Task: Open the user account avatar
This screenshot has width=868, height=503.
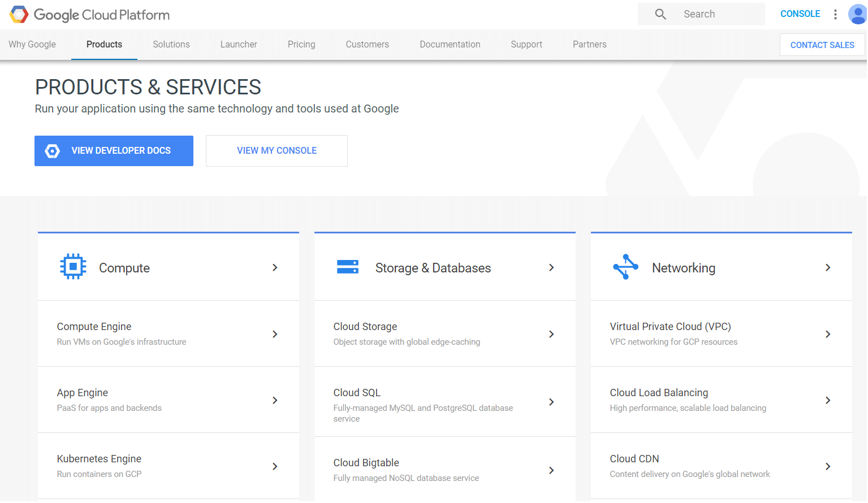Action: point(857,14)
